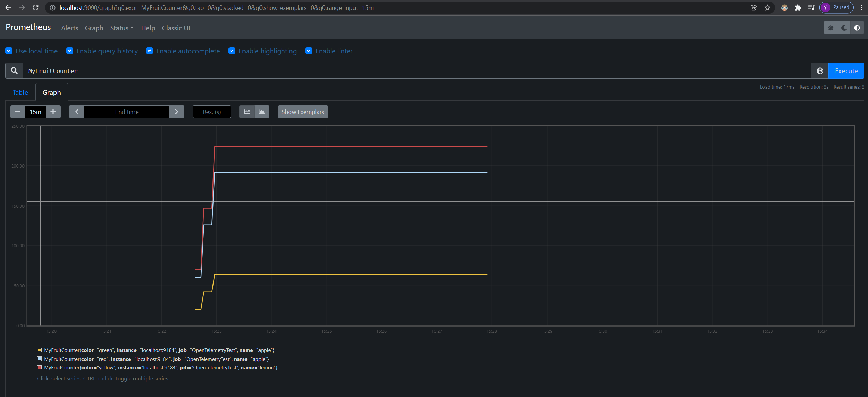The width and height of the screenshot is (868, 397).
Task: Open the media control playlist icon
Action: (x=811, y=7)
